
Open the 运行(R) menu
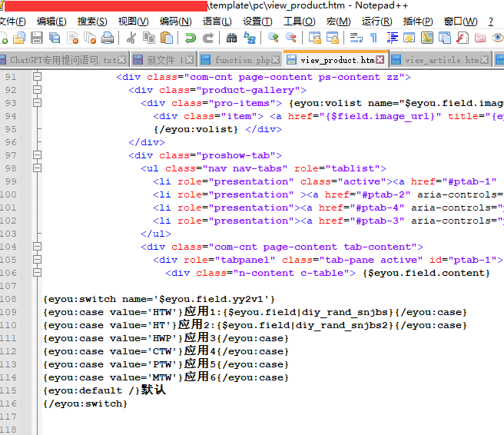pyautogui.click(x=376, y=22)
